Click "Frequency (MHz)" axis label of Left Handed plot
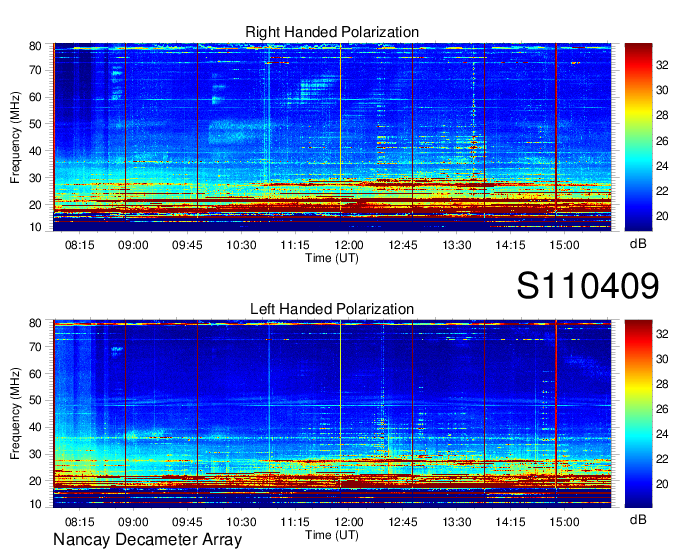This screenshot has width=680, height=552. point(15,414)
